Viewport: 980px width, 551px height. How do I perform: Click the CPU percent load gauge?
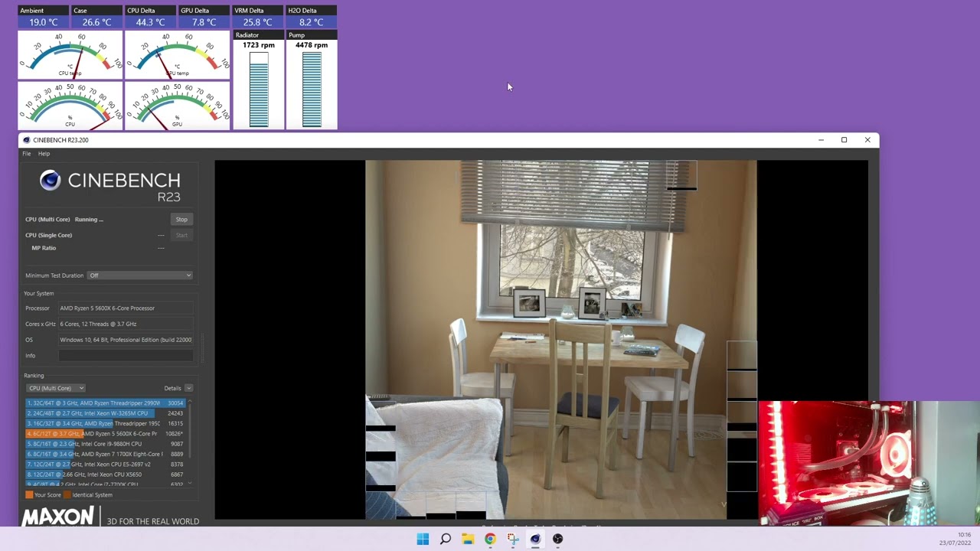tap(70, 106)
